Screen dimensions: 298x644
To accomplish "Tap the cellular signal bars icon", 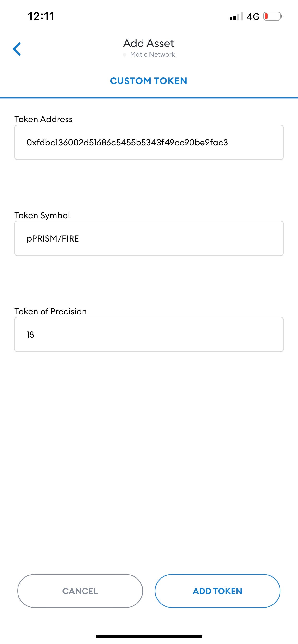I will tap(236, 17).
